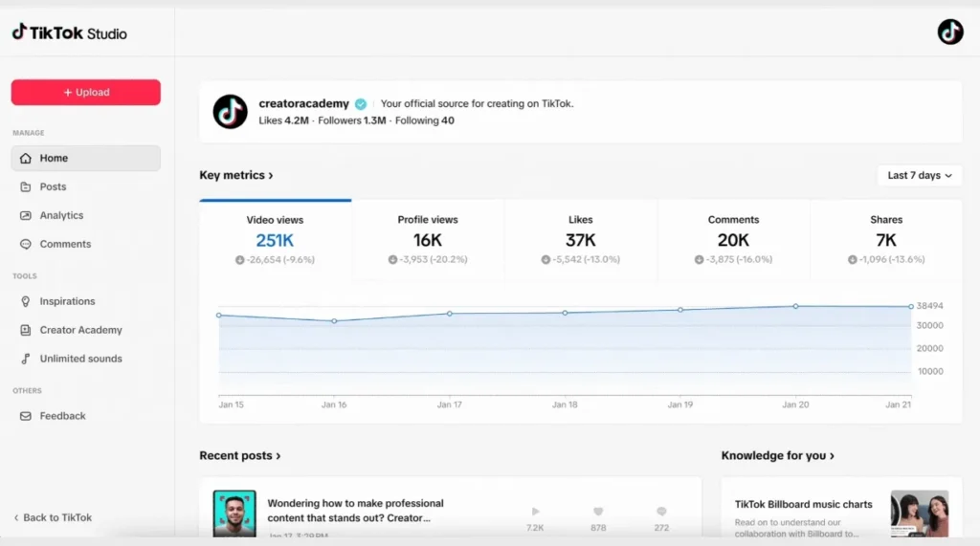Click the Jan 21 data point on chart
The width and height of the screenshot is (980, 546).
tap(911, 307)
